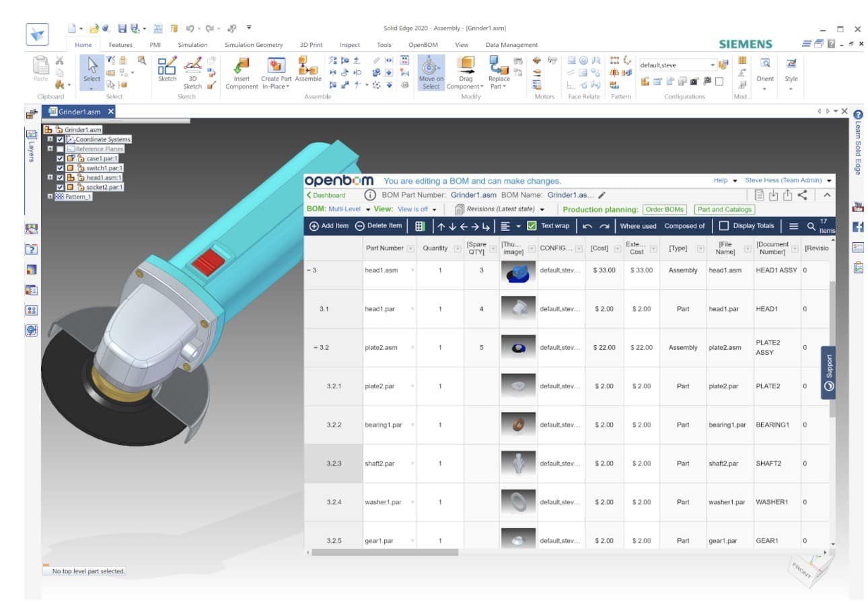Expand the Pattern_1 tree node
The height and width of the screenshot is (607, 868).
pyautogui.click(x=50, y=197)
